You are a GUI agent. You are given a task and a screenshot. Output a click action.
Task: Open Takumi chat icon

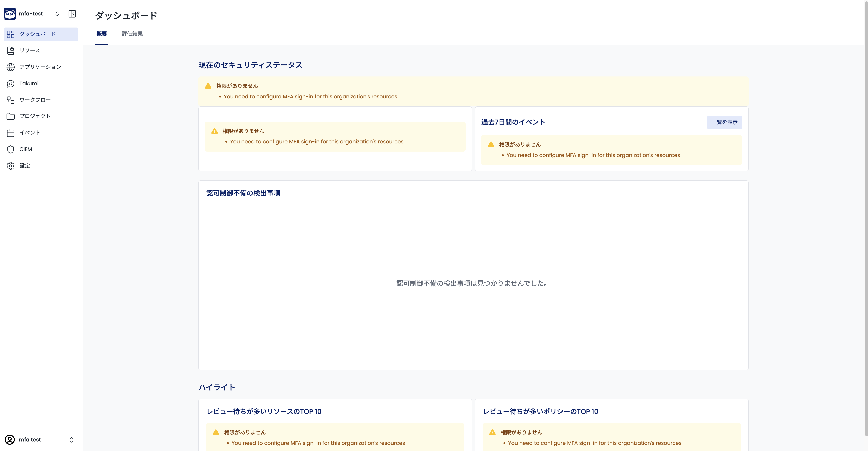point(11,84)
